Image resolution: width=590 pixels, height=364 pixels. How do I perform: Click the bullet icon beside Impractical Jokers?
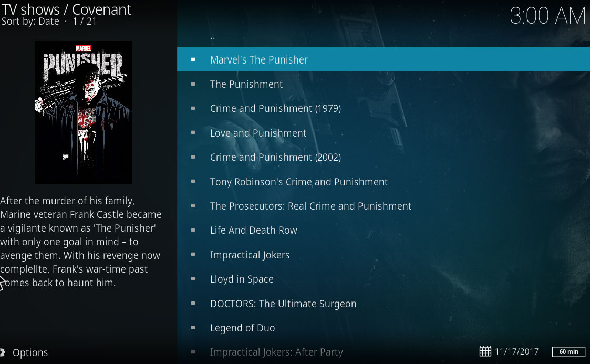(x=193, y=255)
